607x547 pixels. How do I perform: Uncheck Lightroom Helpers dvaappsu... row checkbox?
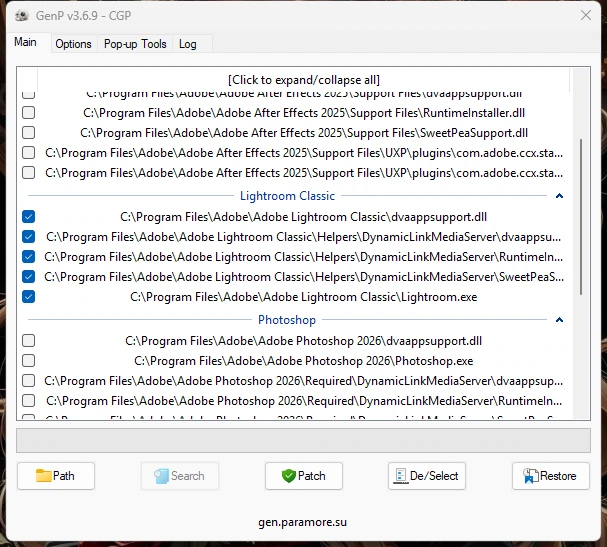(28, 237)
